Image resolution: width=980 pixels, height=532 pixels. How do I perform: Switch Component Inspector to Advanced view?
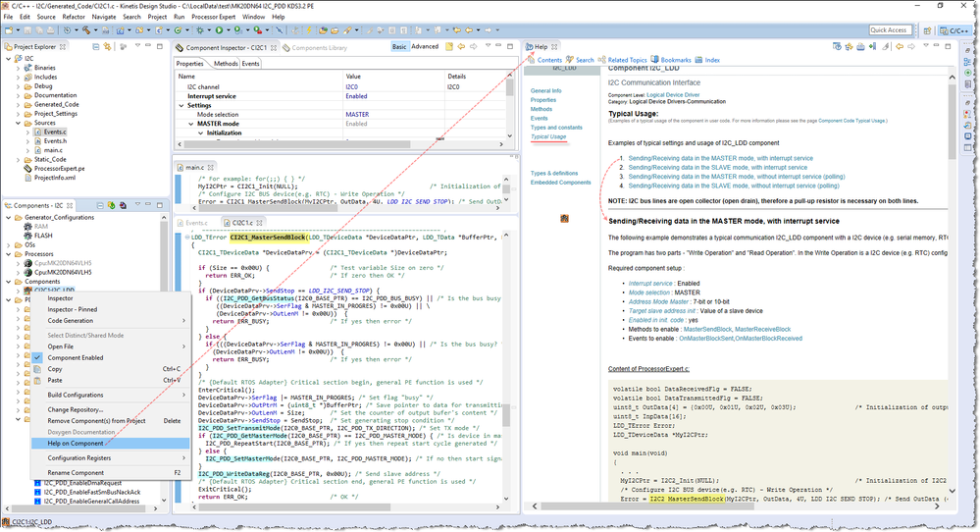[425, 46]
